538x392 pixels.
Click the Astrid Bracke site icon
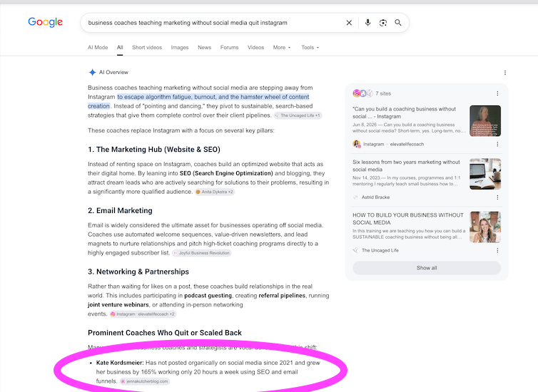[356, 197]
